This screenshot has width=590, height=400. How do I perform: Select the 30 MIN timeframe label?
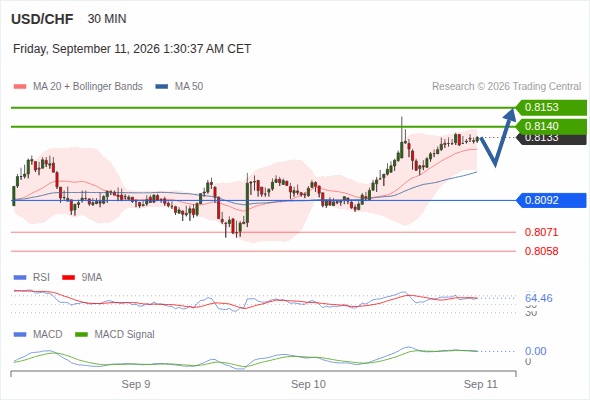[x=107, y=19]
